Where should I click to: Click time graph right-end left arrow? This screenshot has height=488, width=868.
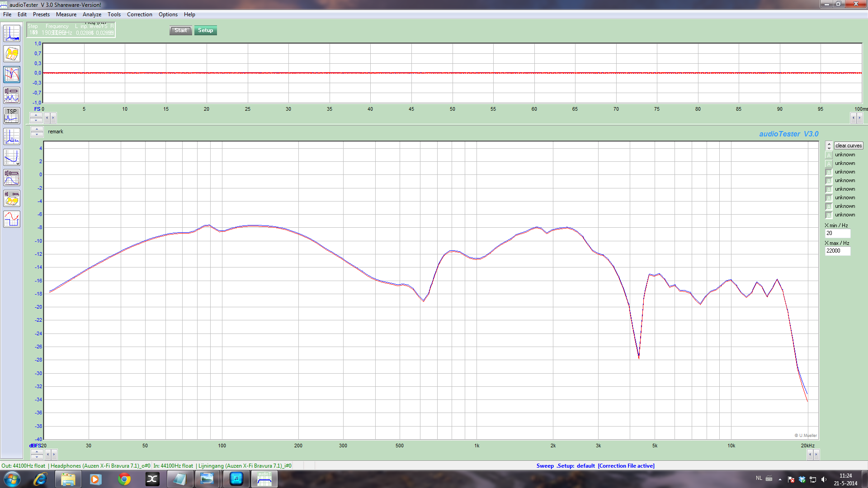pyautogui.click(x=854, y=118)
